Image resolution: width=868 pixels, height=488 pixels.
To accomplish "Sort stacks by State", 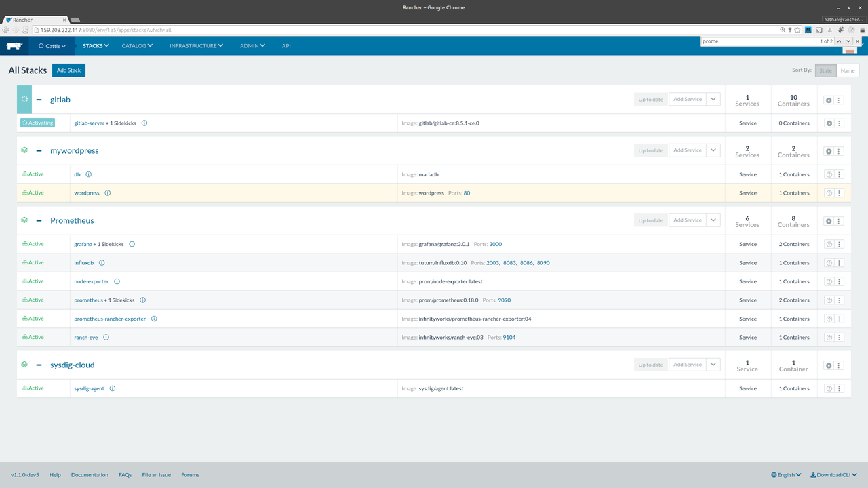I will point(825,70).
